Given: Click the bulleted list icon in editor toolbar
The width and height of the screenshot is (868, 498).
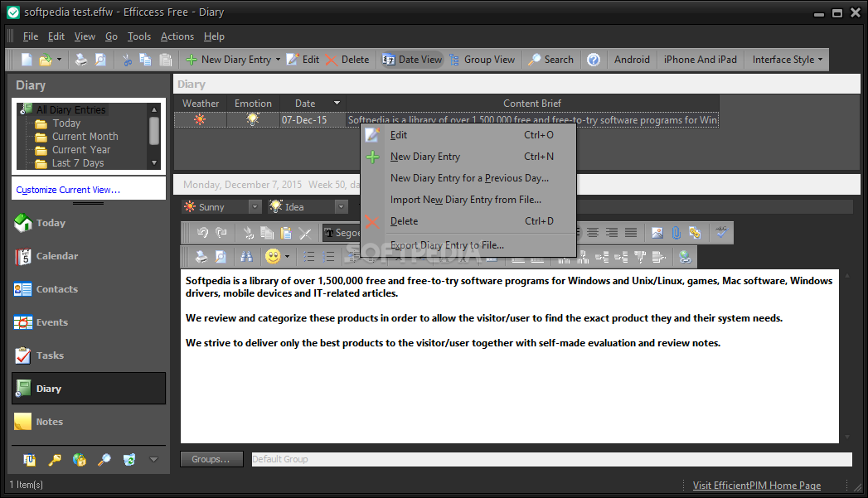Looking at the screenshot, I should tap(309, 257).
